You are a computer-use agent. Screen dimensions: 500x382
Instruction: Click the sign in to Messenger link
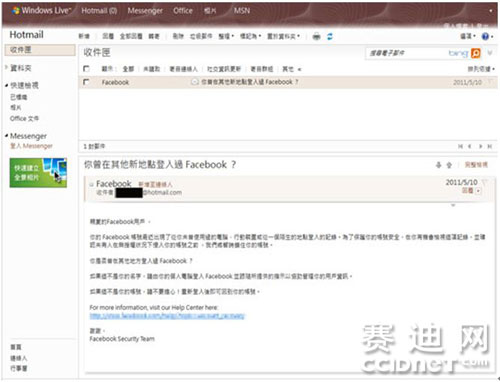[31, 146]
